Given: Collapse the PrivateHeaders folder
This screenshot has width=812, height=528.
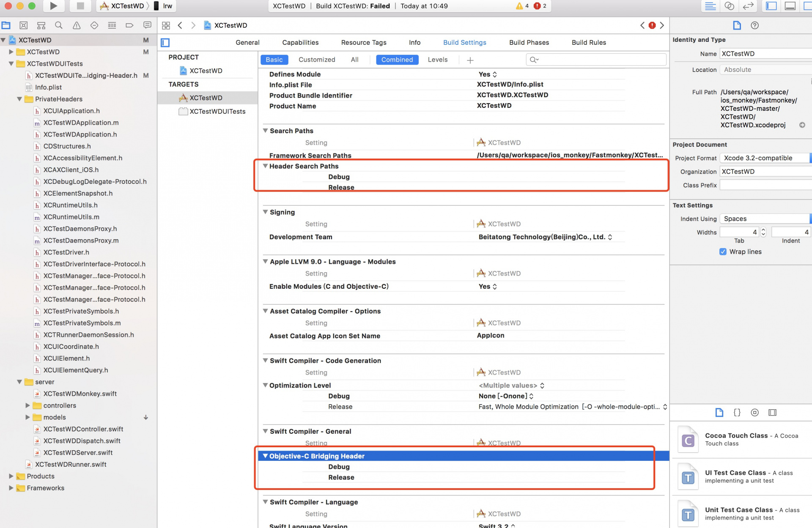Looking at the screenshot, I should pyautogui.click(x=19, y=99).
